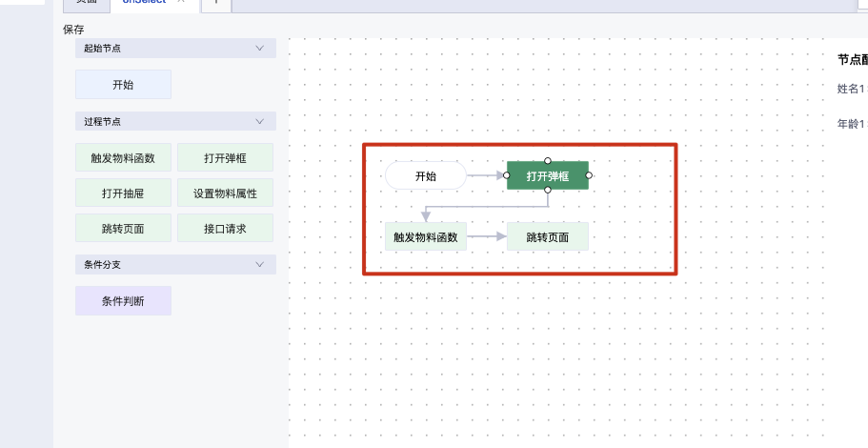Click the bottom port of 打开弹框 node
The image size is (868, 448).
(x=548, y=190)
